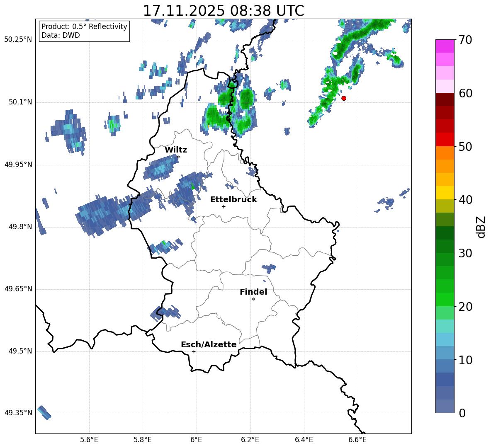The width and height of the screenshot is (491, 448).
Task: Click the orange colorbar segment just below 50
Action: point(445,153)
